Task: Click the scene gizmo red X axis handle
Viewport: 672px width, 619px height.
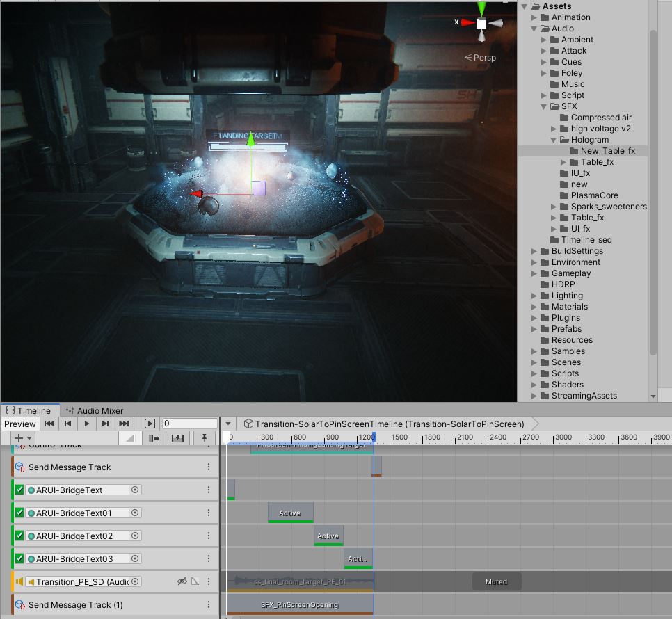Action: click(467, 23)
